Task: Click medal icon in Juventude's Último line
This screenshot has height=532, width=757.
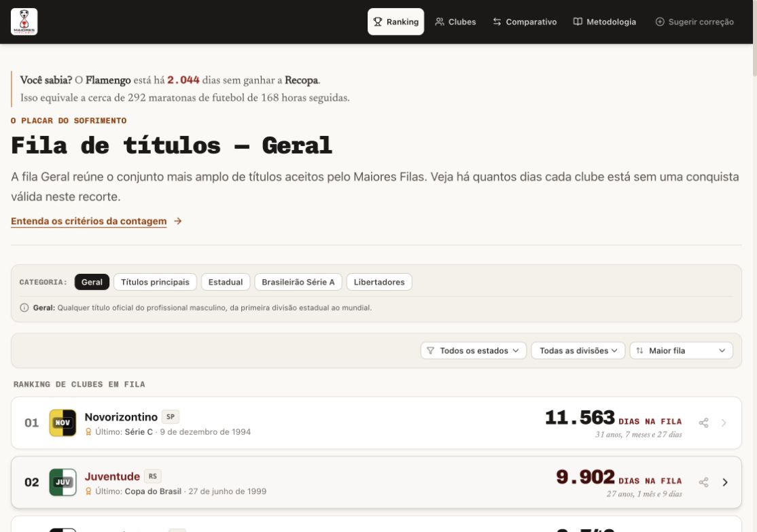Action: pyautogui.click(x=88, y=491)
